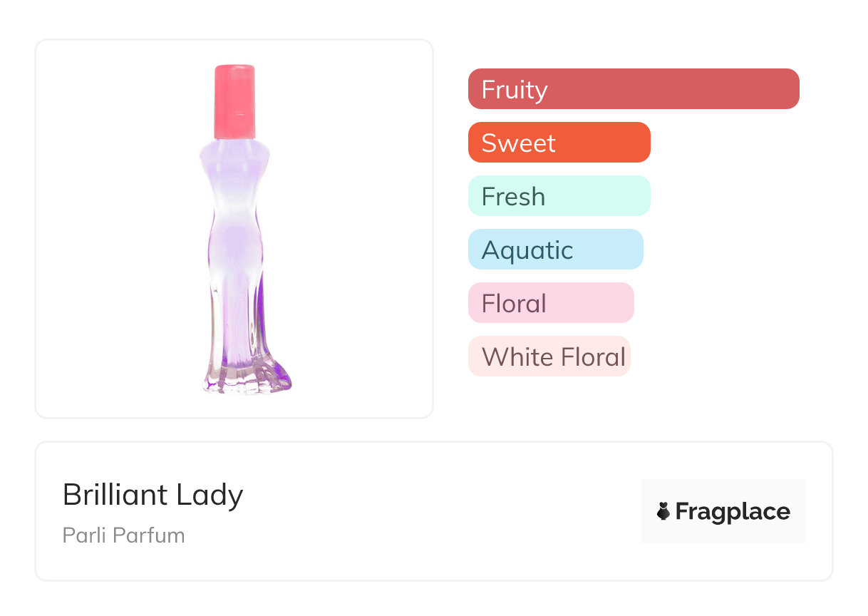Open the Brilliant Lady fragrance title
The image size is (868, 616).
tap(153, 495)
